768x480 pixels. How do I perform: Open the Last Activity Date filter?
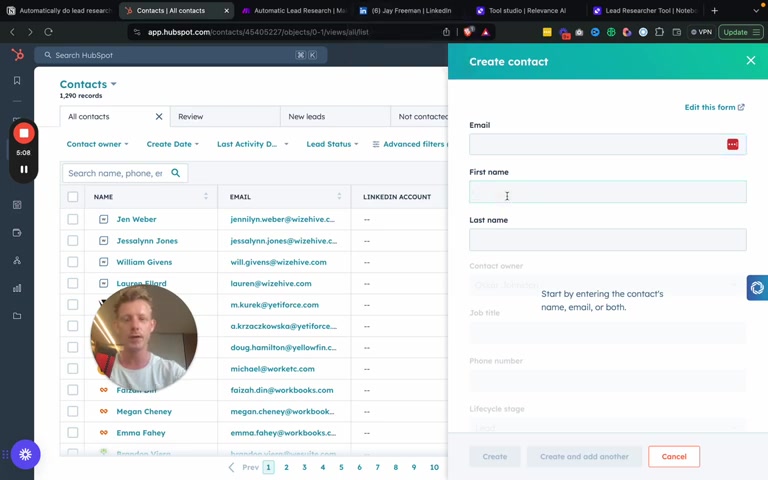click(x=252, y=144)
